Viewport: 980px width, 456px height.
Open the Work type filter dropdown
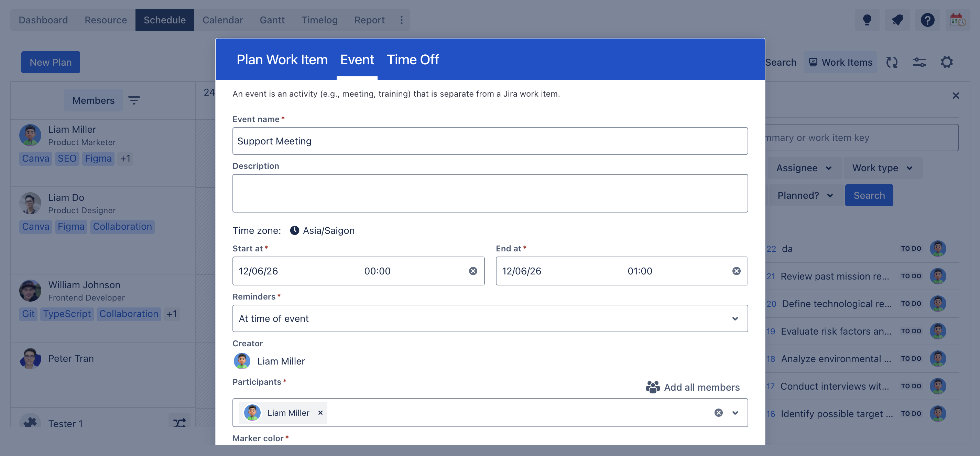coord(883,168)
